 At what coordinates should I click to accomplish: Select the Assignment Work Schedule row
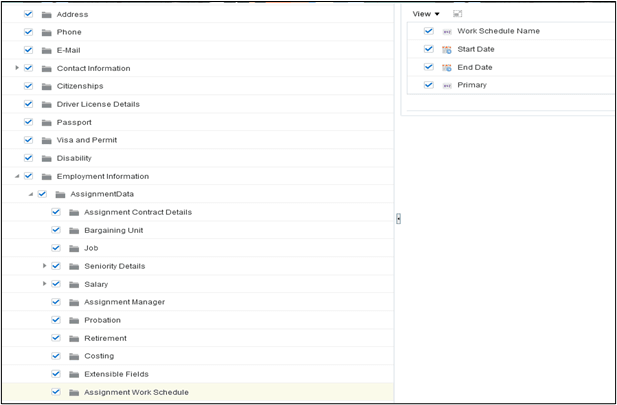[198, 392]
